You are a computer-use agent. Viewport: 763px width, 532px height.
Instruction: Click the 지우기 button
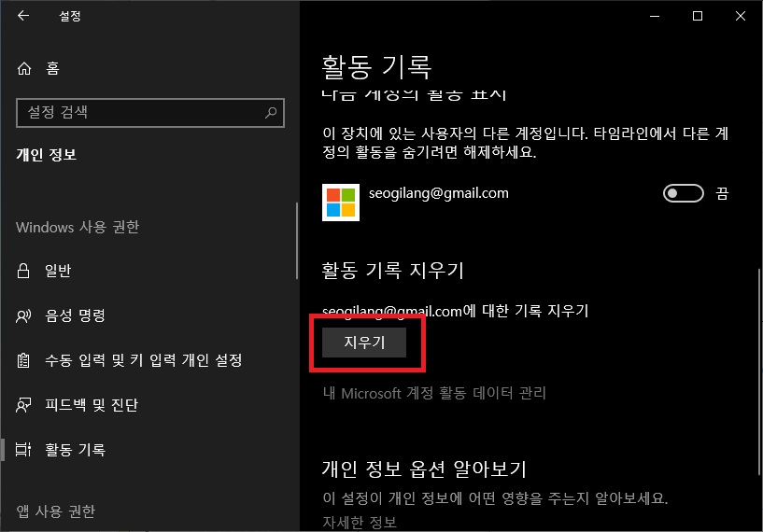click(364, 343)
